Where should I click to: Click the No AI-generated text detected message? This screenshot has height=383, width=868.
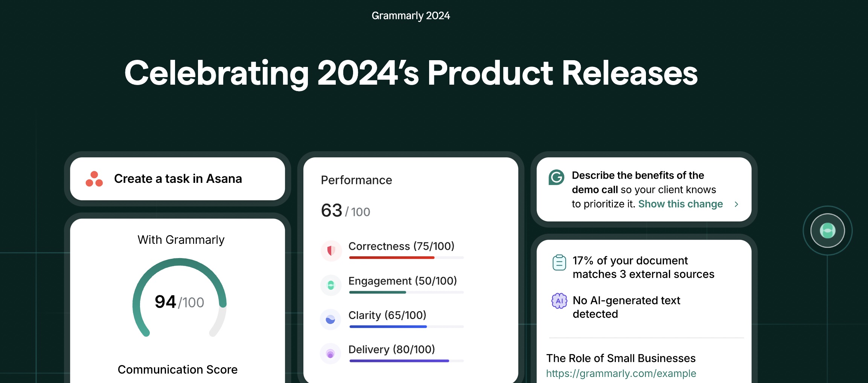click(x=626, y=307)
